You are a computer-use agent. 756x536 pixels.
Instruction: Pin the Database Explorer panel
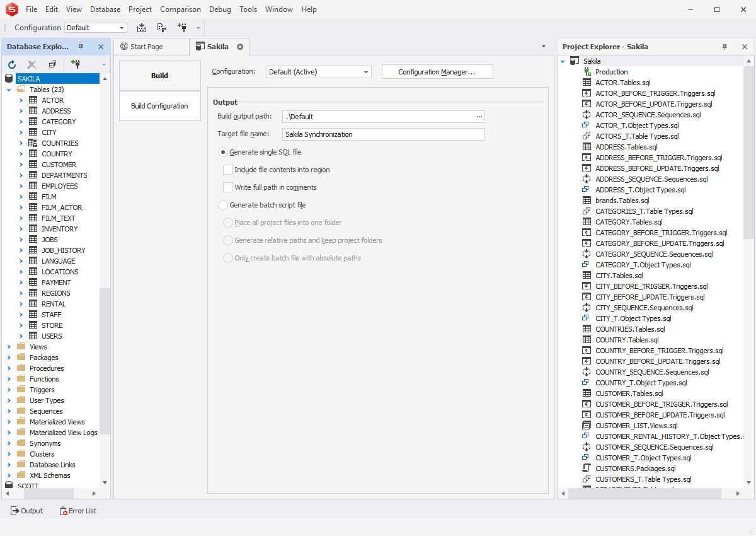tap(81, 47)
